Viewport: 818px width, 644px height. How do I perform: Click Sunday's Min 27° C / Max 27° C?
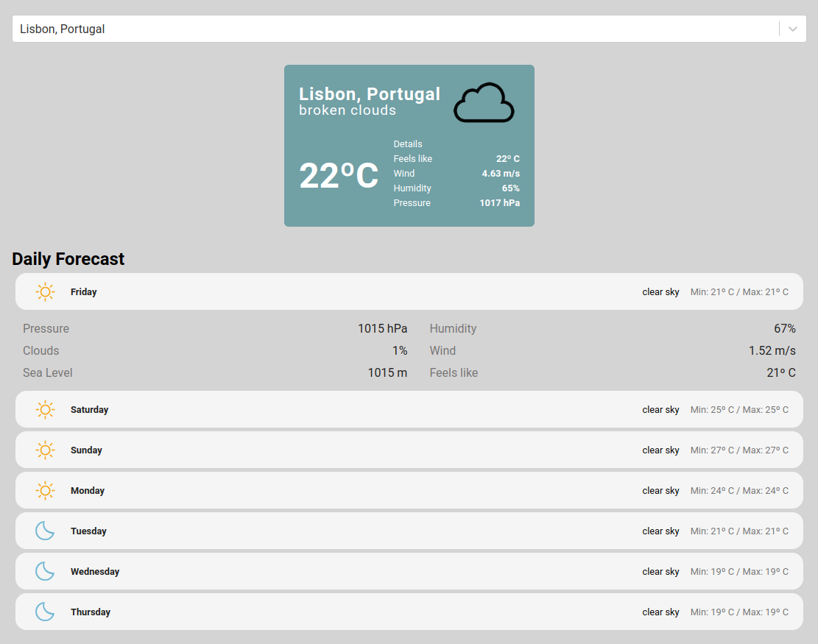point(739,450)
